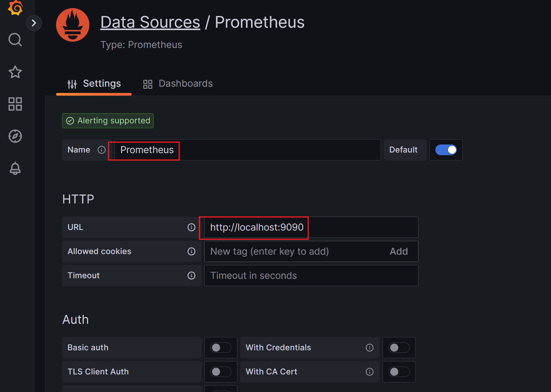Enable the Basic auth toggle
Image resolution: width=551 pixels, height=392 pixels.
[x=221, y=348]
